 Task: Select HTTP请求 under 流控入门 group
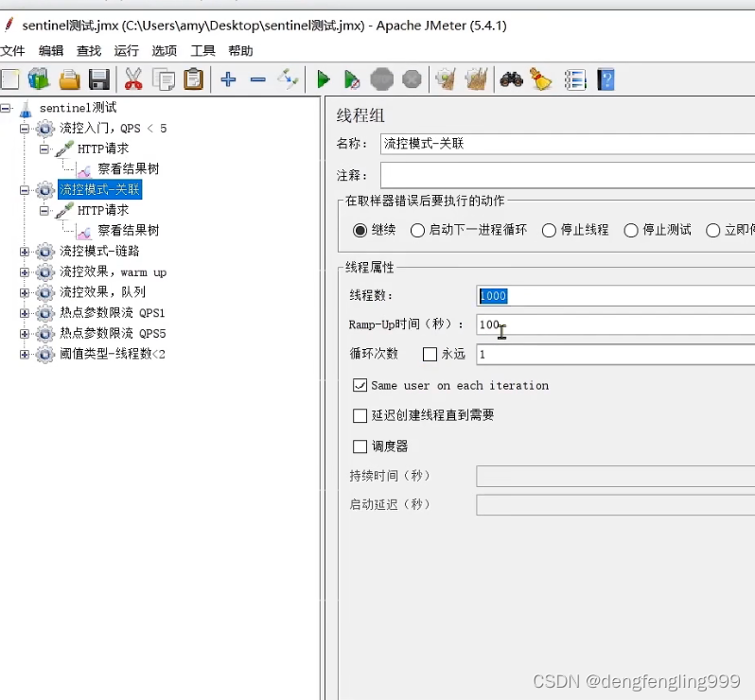pyautogui.click(x=103, y=149)
